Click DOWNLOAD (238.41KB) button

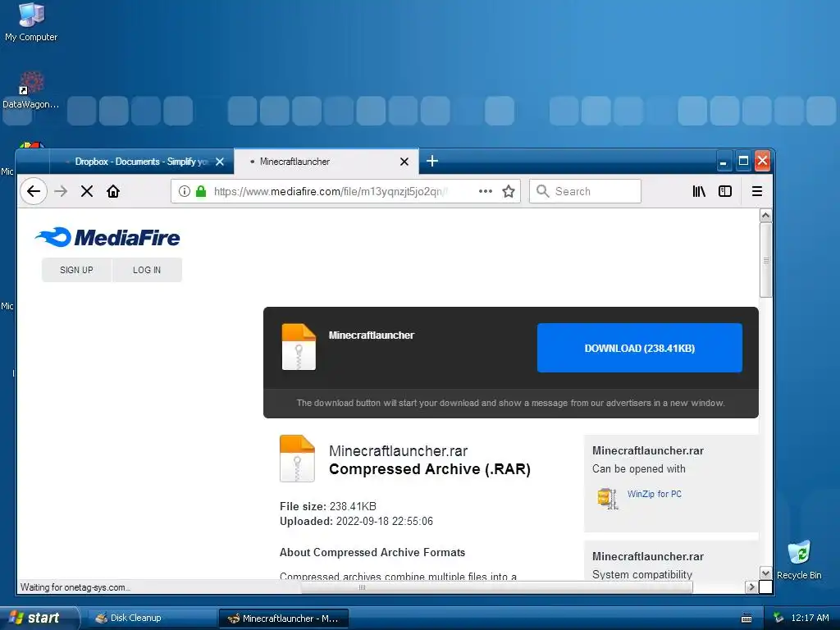(x=640, y=348)
